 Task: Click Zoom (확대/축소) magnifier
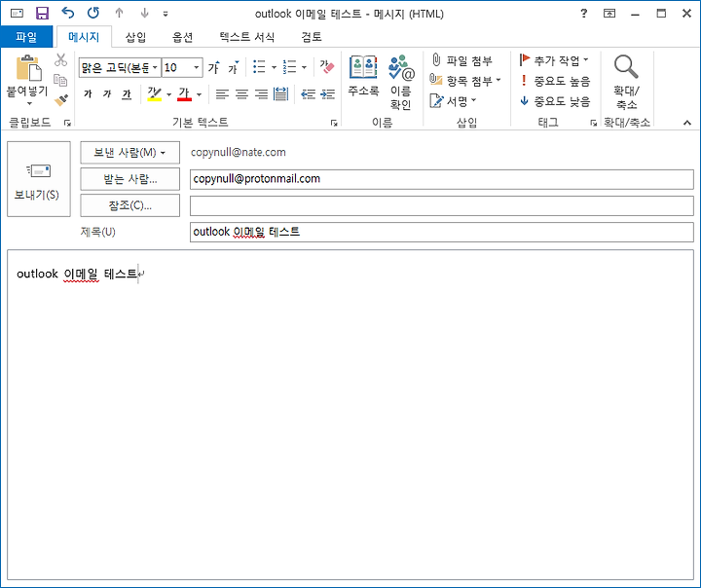point(626,83)
